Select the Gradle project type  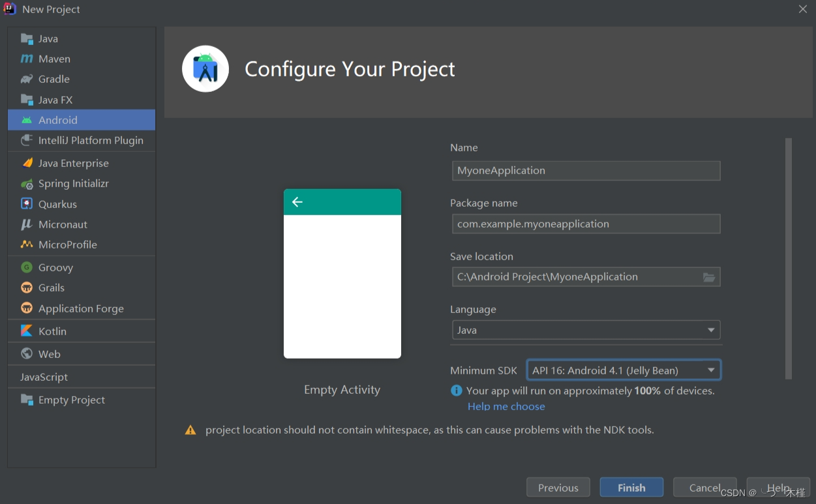click(54, 79)
